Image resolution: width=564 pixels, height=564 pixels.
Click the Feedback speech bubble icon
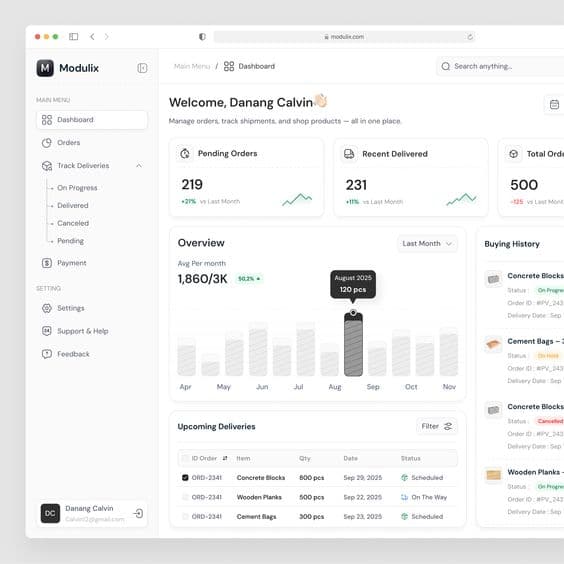(x=47, y=354)
